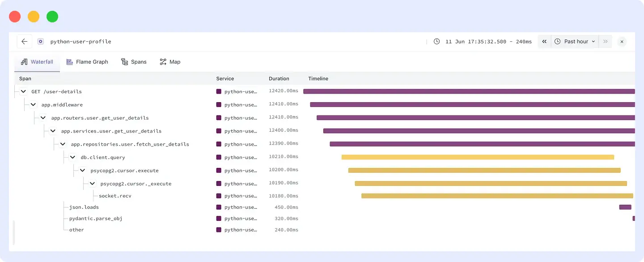Click the 320.00ms duration value
Viewport: 644px width, 262px height.
pyautogui.click(x=286, y=219)
